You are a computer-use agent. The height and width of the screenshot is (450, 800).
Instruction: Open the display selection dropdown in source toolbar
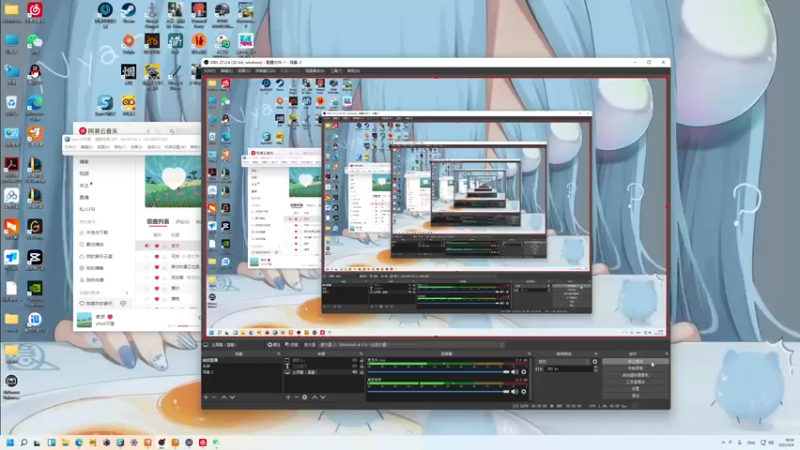[412, 345]
